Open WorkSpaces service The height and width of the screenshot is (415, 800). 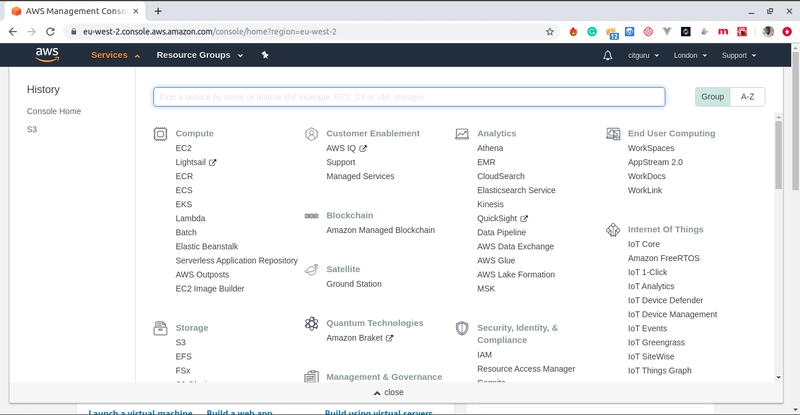click(651, 148)
